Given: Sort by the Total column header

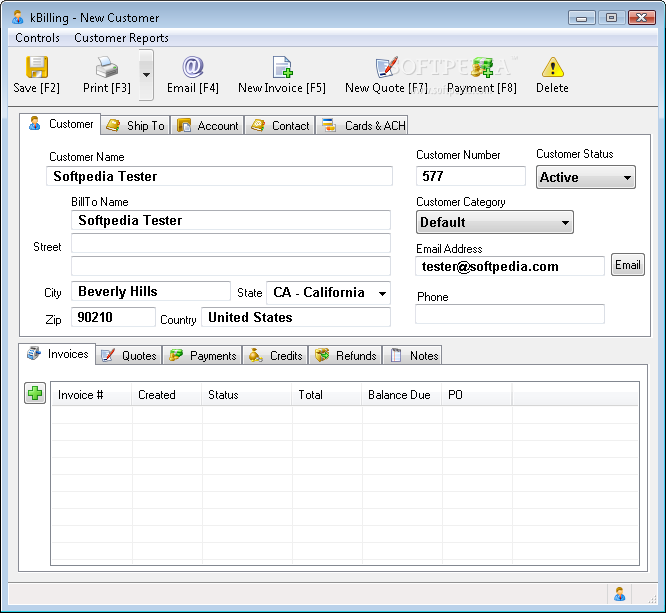Looking at the screenshot, I should coord(327,395).
